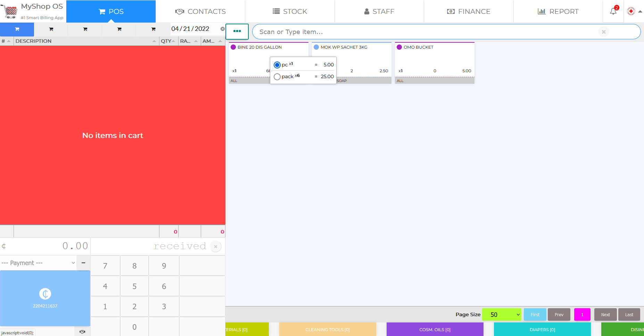Collapse the account menu with the arrow
This screenshot has height=336, width=644.
point(641,11)
